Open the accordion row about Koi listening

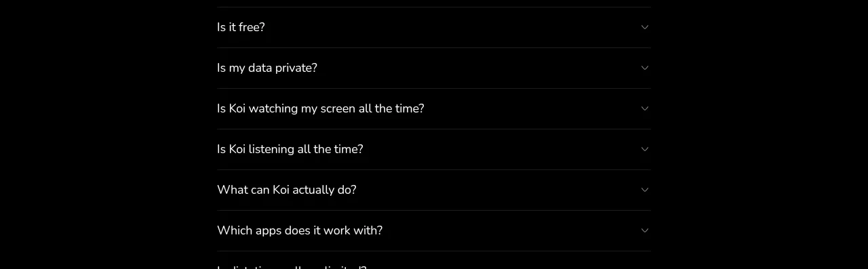pyautogui.click(x=434, y=149)
